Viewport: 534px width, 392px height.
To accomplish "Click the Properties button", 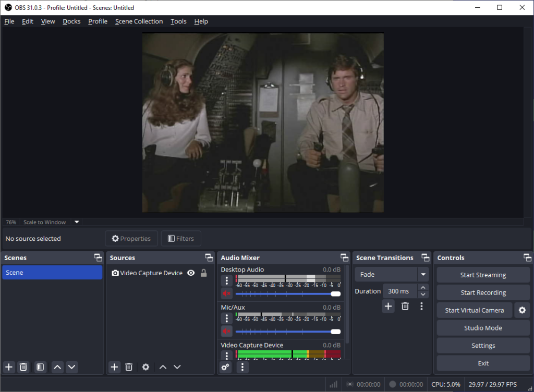I will [x=131, y=239].
